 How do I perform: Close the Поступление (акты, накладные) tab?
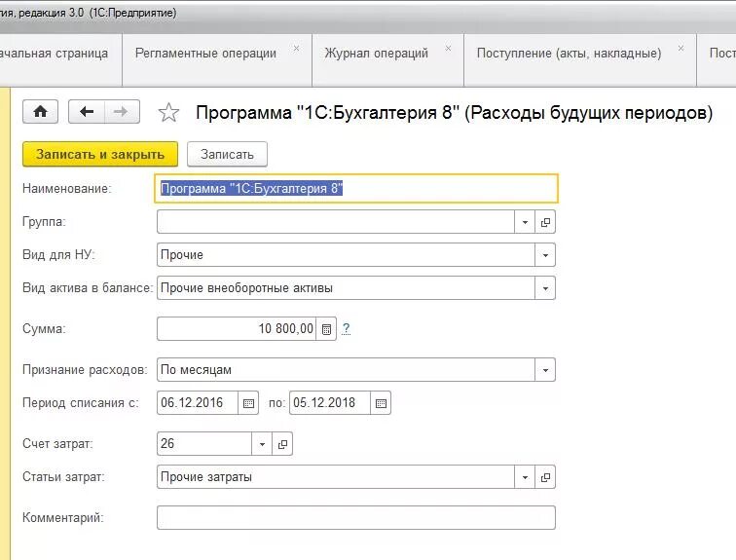click(681, 49)
